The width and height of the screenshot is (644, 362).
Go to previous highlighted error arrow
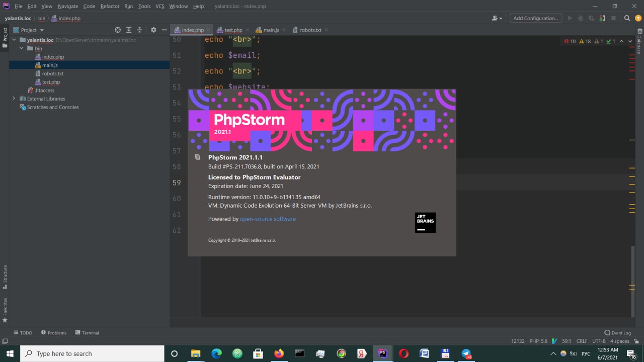coord(621,41)
